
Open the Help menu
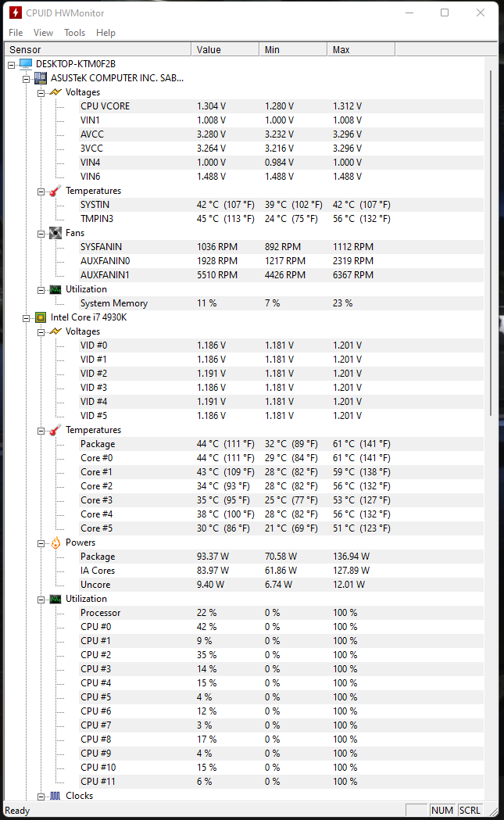point(105,33)
